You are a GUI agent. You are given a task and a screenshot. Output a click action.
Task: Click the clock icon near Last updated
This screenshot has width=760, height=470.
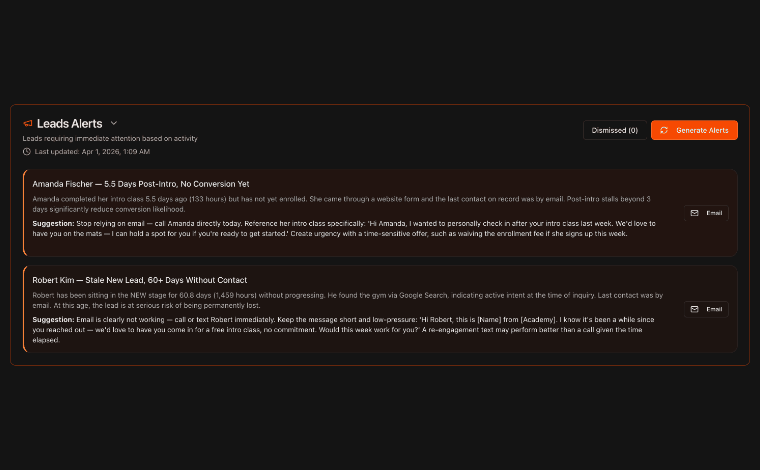click(x=27, y=152)
